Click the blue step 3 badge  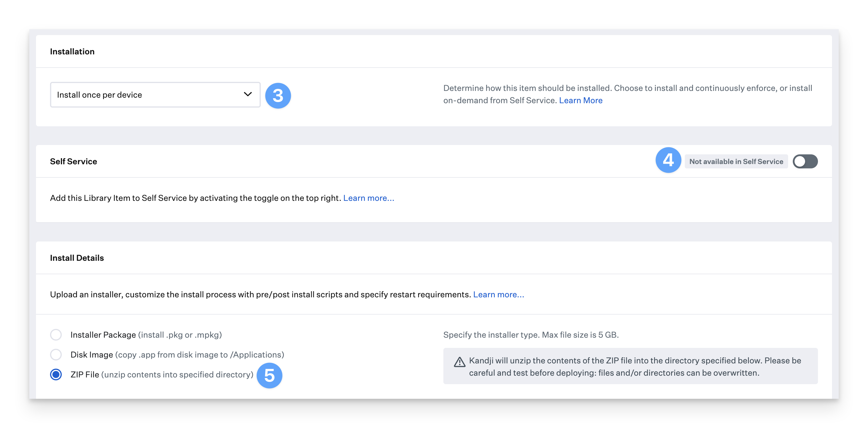click(x=278, y=96)
